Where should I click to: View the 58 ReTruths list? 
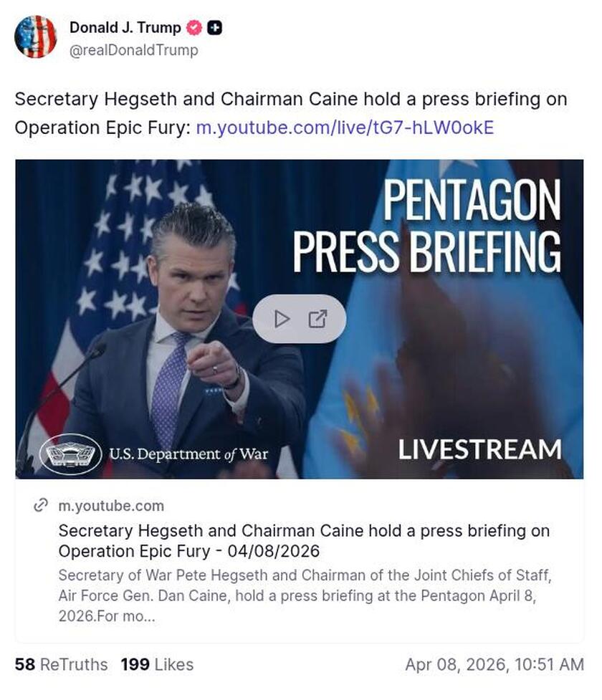[x=61, y=664]
